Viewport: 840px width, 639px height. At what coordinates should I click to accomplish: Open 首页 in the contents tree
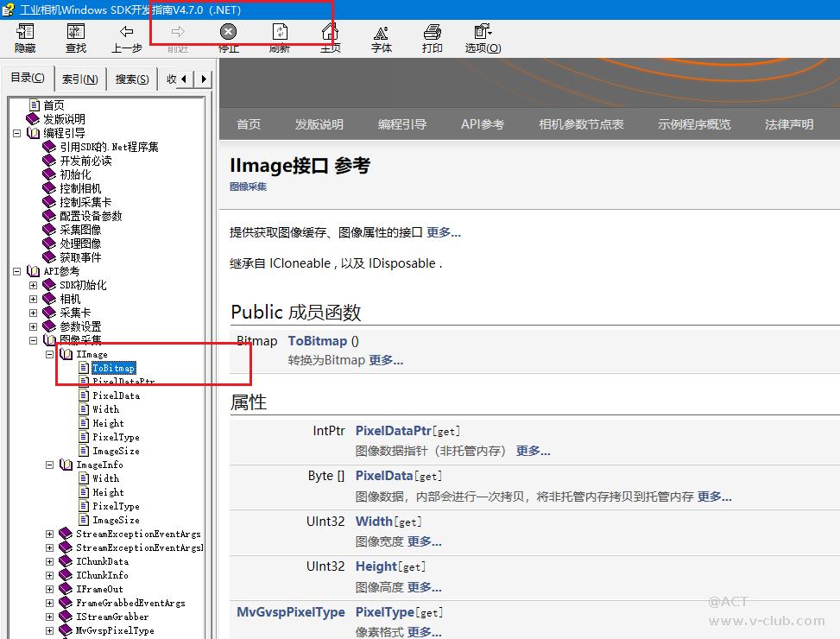click(54, 105)
